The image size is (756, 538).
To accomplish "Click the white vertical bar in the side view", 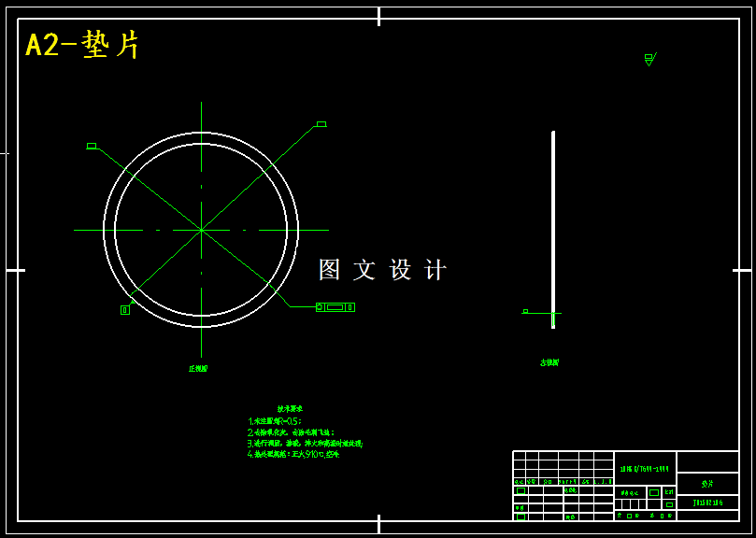I will (553, 230).
